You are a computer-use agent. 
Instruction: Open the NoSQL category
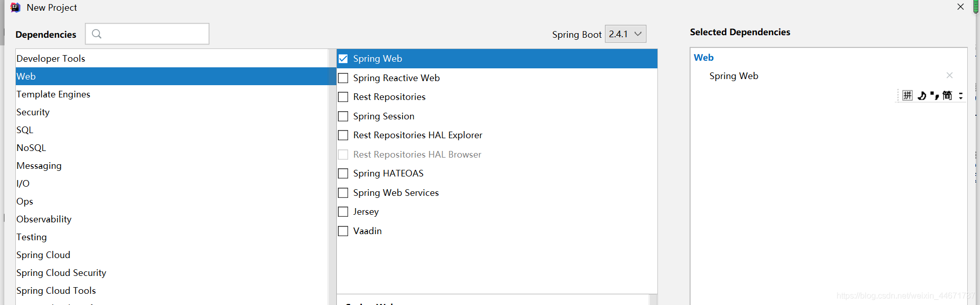coord(172,147)
